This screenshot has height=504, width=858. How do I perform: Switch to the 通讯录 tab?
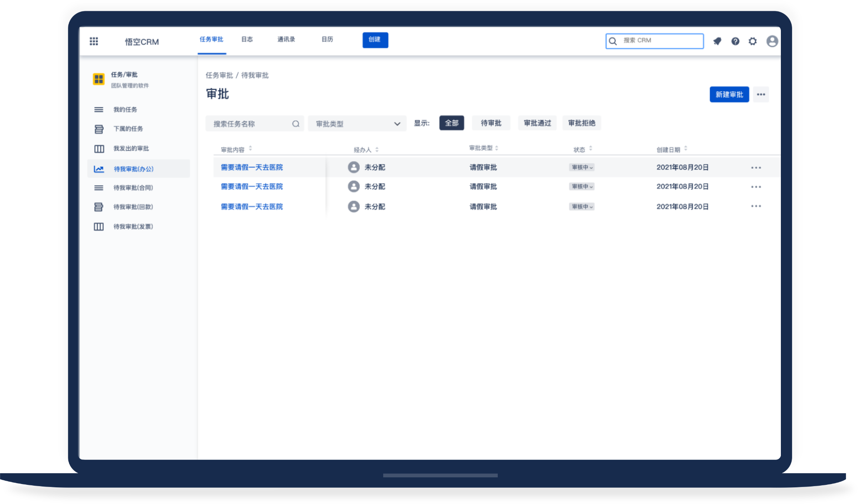(286, 40)
